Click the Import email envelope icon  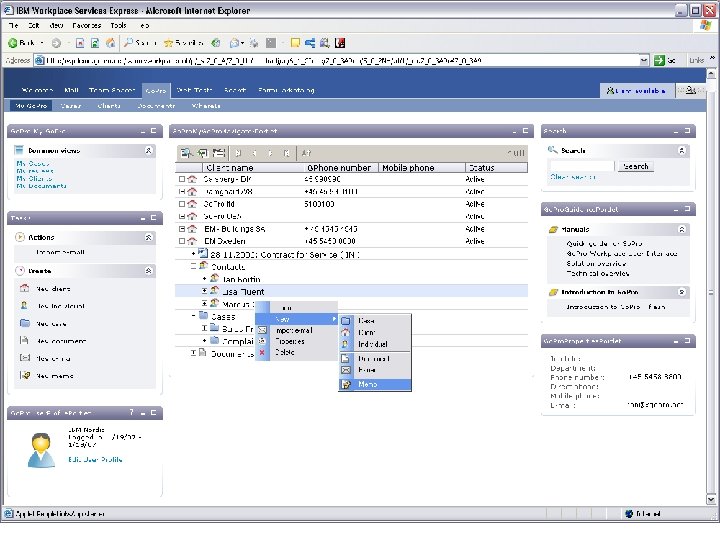[263, 330]
